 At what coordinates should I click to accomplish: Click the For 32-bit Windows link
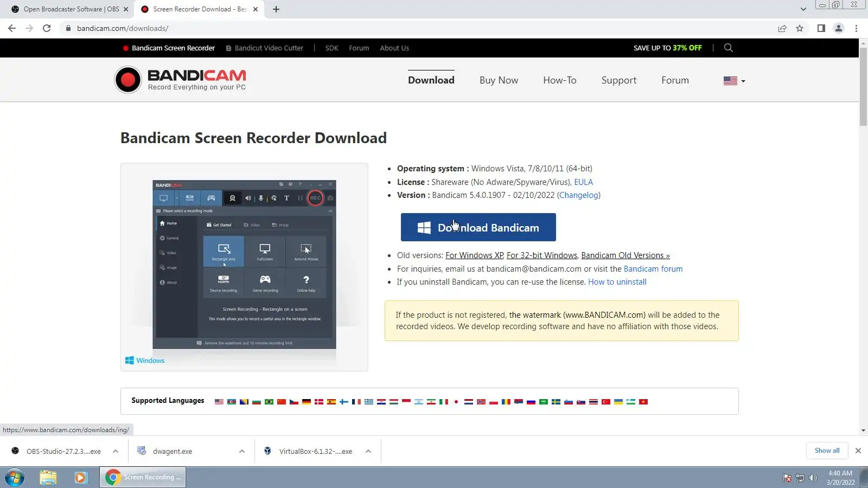click(x=542, y=255)
